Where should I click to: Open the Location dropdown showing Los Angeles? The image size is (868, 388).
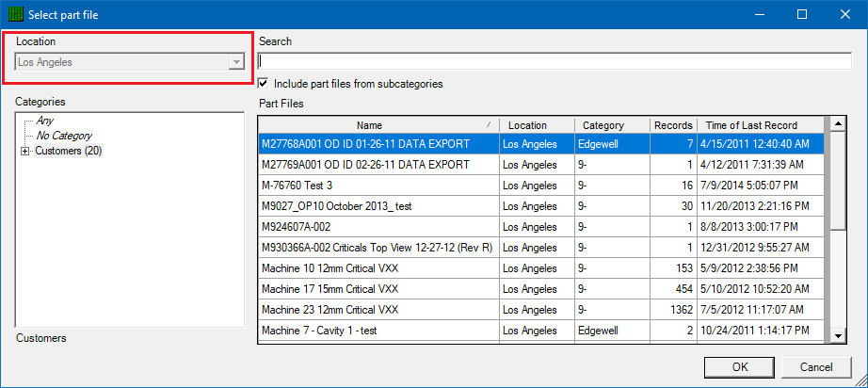[x=130, y=62]
